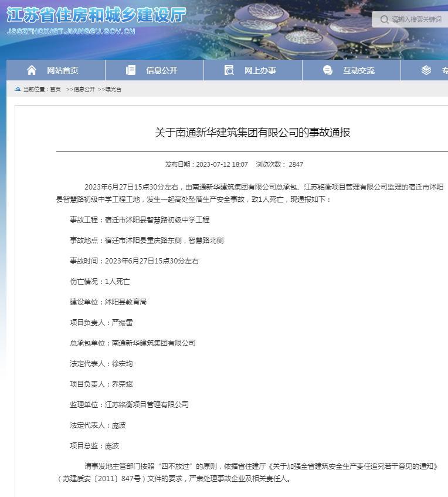This screenshot has height=497, width=448.
Task: Click the 监理单位：江苏铭衡项目管理有限公司 line
Action: [x=129, y=404]
